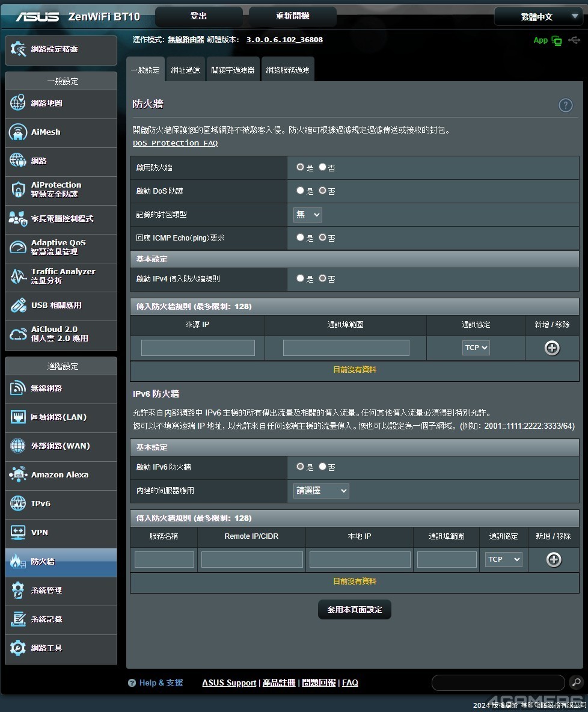Screen dimensions: 588x712
Task: Open the 產品註冊 footer link
Action: (x=279, y=683)
